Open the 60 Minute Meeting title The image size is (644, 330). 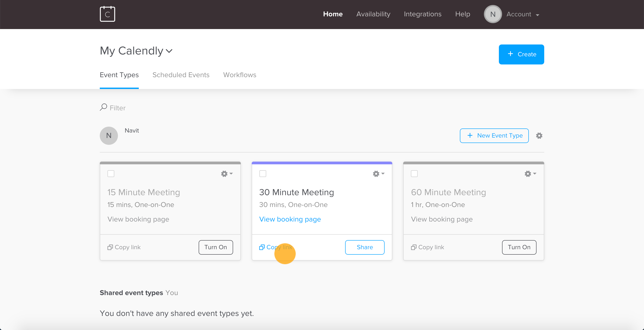449,192
